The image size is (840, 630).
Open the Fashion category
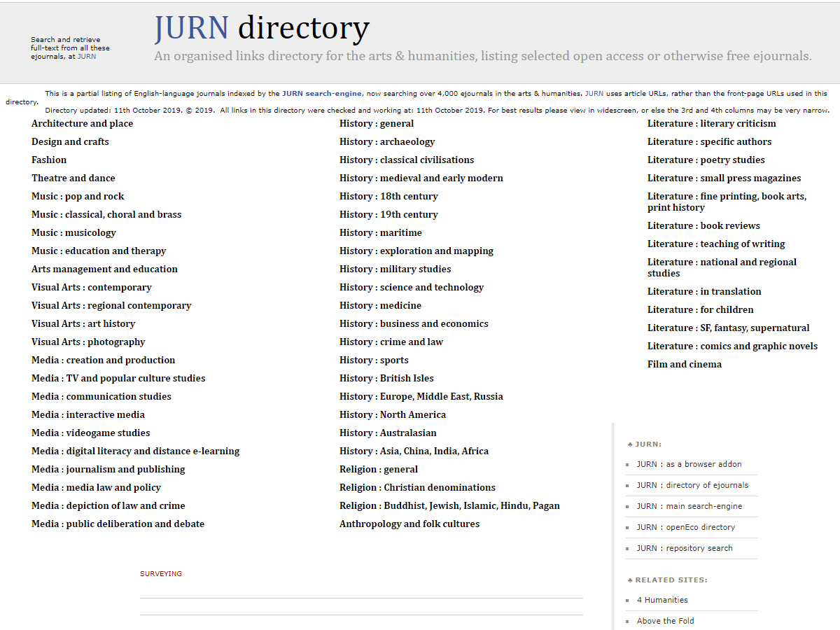[48, 160]
